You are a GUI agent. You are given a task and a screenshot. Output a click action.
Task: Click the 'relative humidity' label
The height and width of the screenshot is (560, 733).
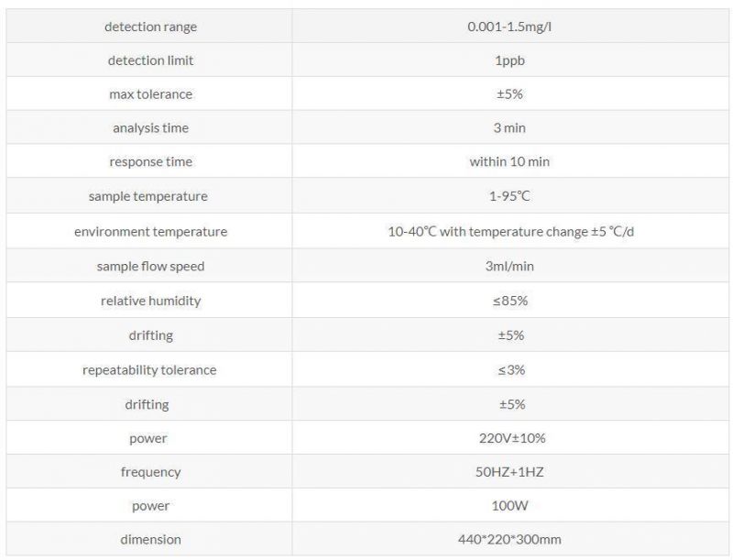point(150,301)
